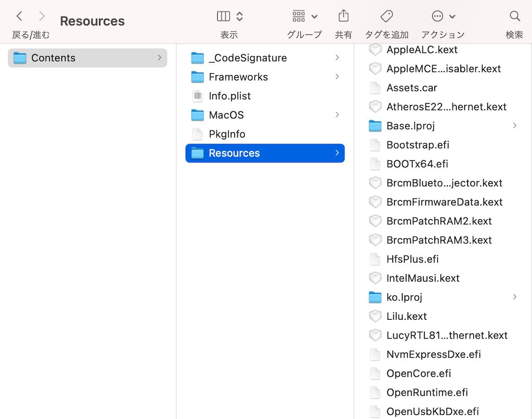Select the highlighted Resources folder
532x419 pixels.
[265, 153]
